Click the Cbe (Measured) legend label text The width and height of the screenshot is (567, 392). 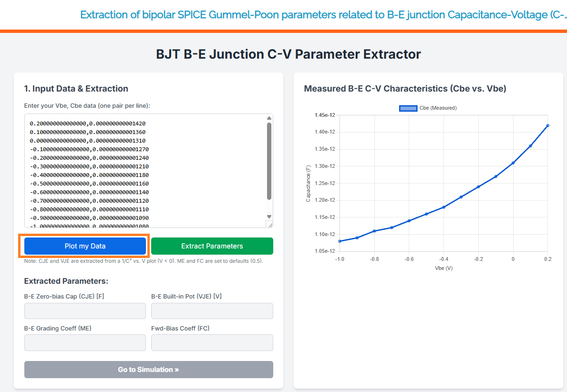[x=438, y=108]
